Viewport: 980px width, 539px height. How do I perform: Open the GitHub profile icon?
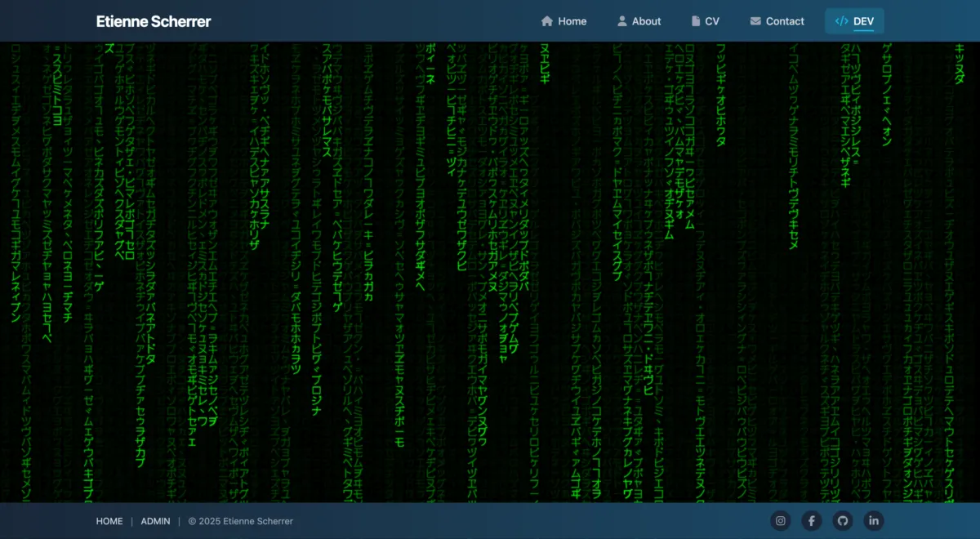click(x=843, y=521)
